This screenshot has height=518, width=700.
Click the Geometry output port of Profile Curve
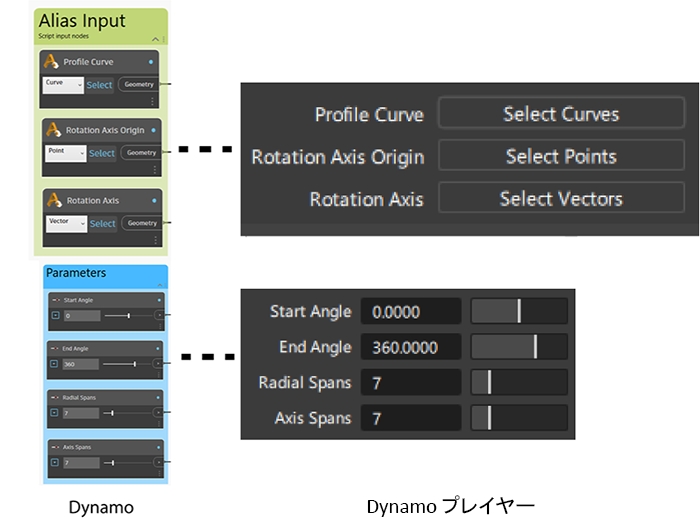[139, 84]
